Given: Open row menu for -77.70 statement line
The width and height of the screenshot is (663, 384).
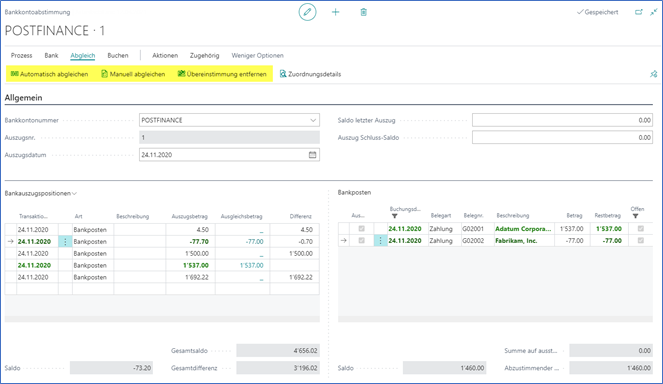Looking at the screenshot, I should [x=65, y=241].
